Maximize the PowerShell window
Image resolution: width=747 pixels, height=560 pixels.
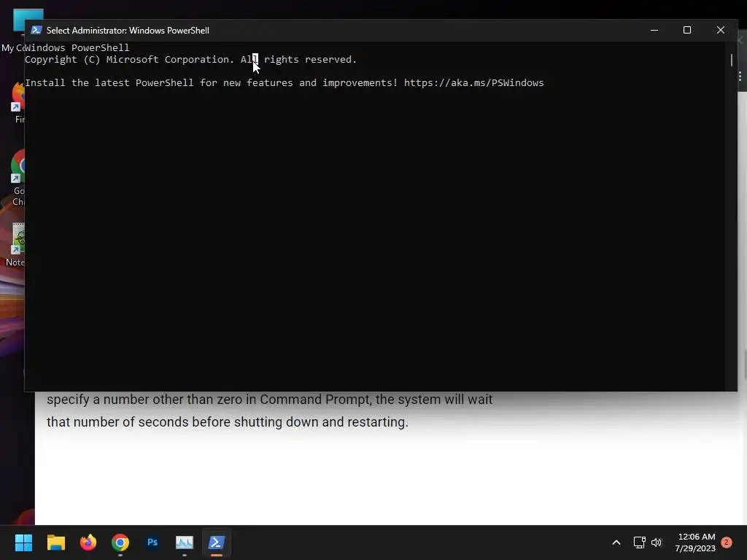[687, 30]
